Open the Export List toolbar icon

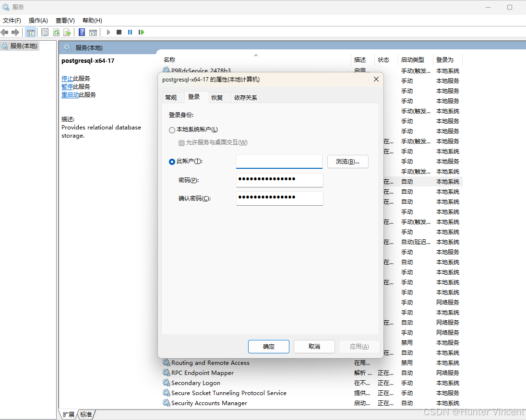coord(68,32)
